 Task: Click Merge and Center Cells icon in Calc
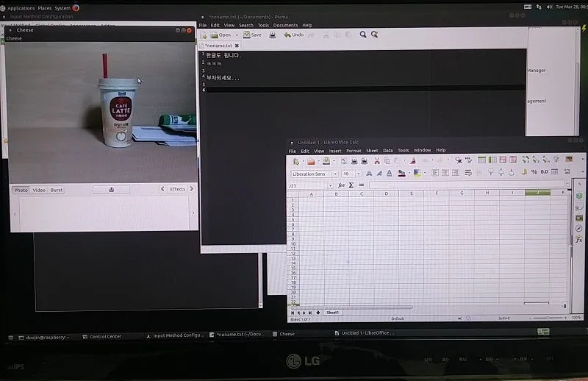click(478, 173)
